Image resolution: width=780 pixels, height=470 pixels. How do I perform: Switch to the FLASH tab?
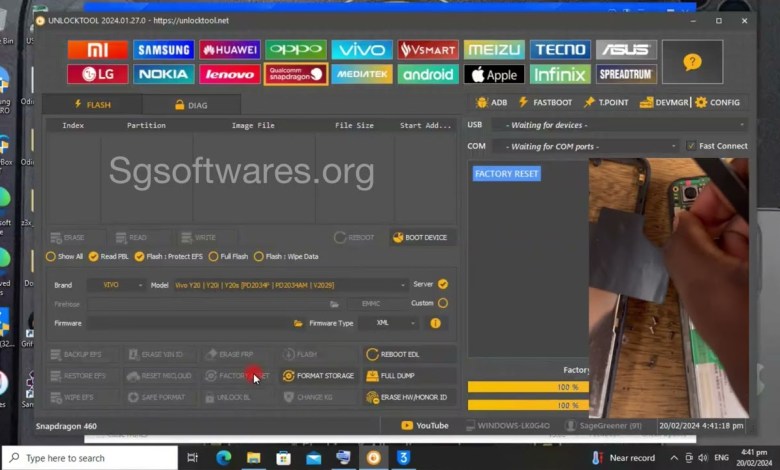[92, 104]
